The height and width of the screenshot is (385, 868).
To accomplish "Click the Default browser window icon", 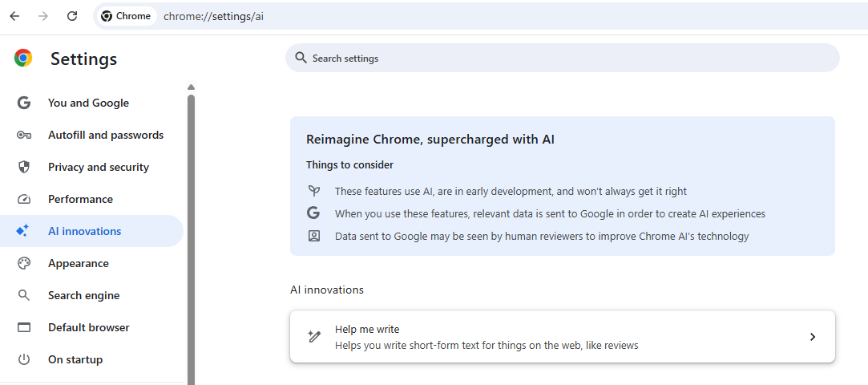I will [x=24, y=327].
